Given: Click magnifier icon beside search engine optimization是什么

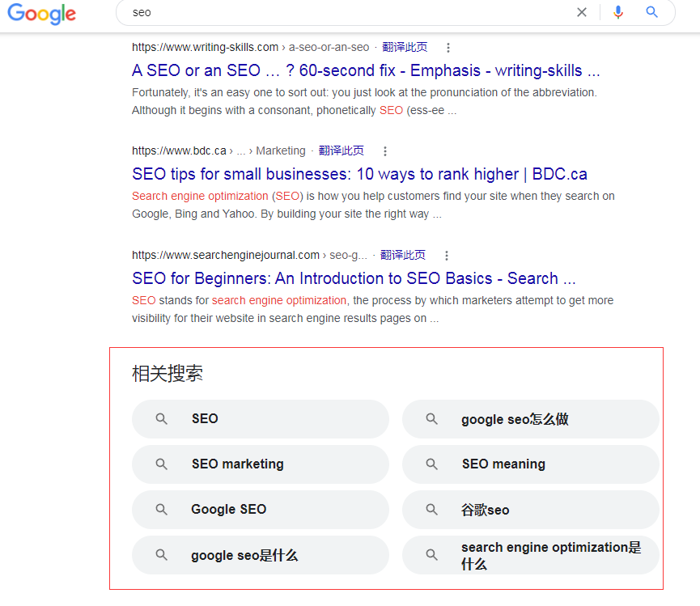Looking at the screenshot, I should (x=431, y=555).
